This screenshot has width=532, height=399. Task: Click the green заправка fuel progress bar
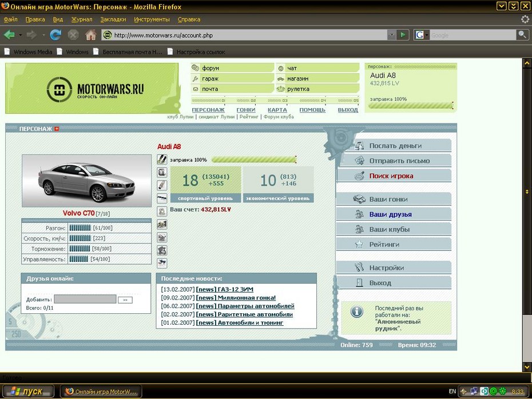[x=254, y=159]
